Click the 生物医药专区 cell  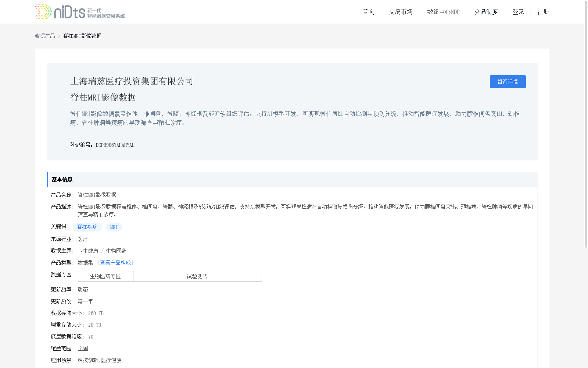pos(105,276)
